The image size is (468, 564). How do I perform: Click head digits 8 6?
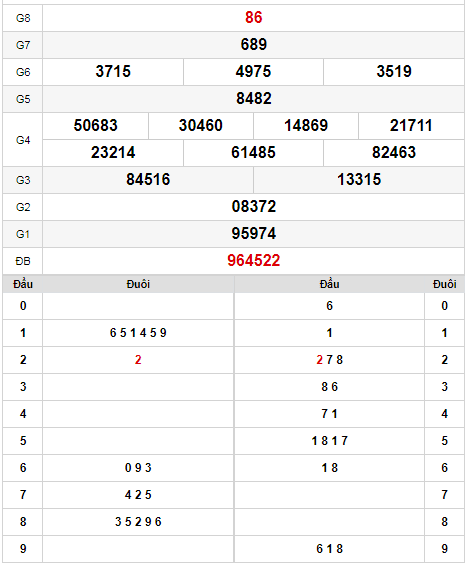(x=330, y=387)
